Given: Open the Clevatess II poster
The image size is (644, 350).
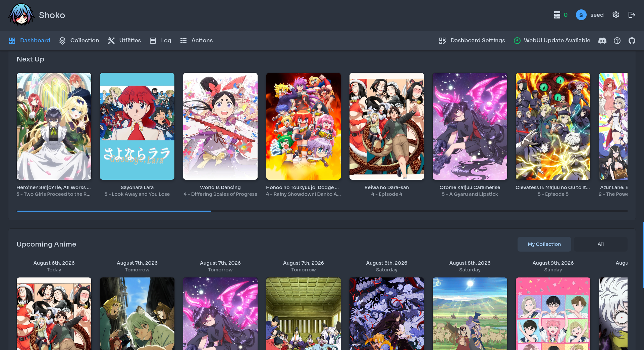Looking at the screenshot, I should 553,126.
